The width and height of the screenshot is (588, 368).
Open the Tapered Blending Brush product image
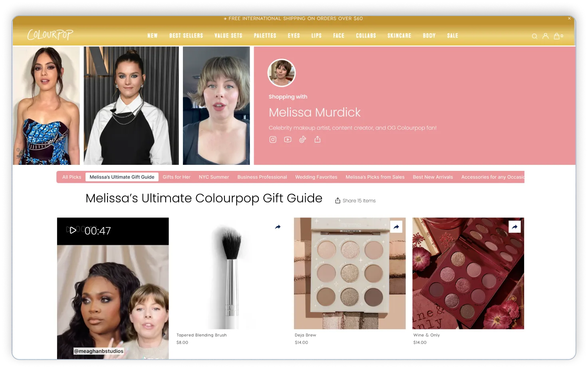[231, 273]
